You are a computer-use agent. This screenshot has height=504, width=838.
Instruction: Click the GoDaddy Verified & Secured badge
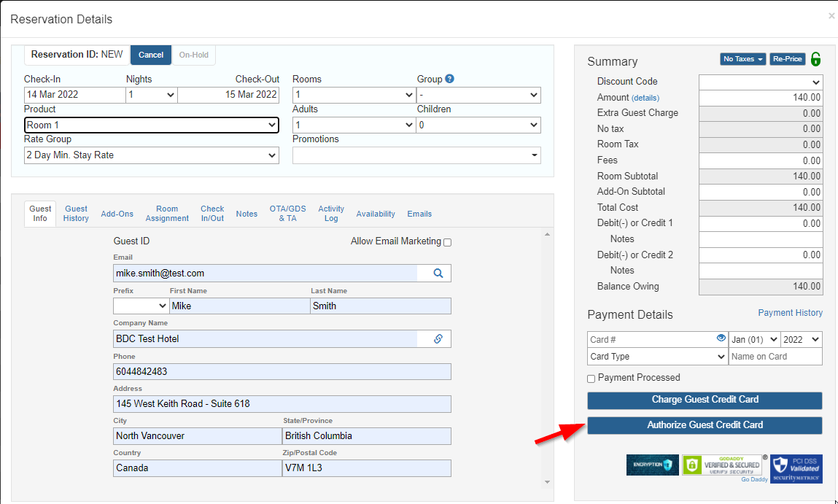(722, 465)
